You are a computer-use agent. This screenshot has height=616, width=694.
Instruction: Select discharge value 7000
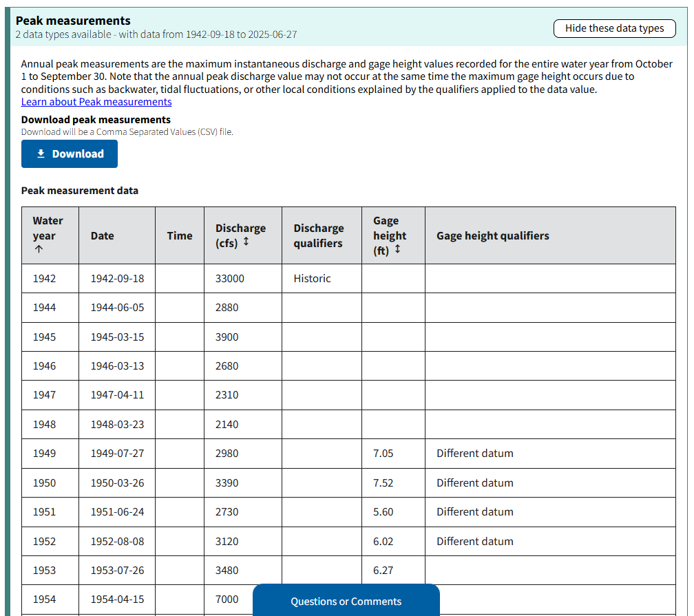click(x=227, y=599)
